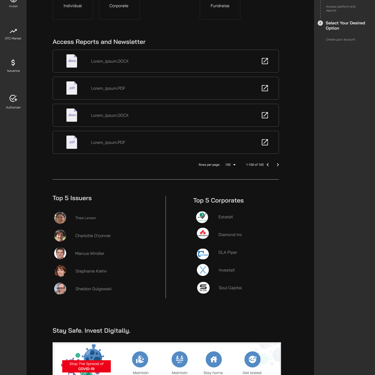The height and width of the screenshot is (375, 375).
Task: Open the Issuance dollar icon
Action: point(13,63)
